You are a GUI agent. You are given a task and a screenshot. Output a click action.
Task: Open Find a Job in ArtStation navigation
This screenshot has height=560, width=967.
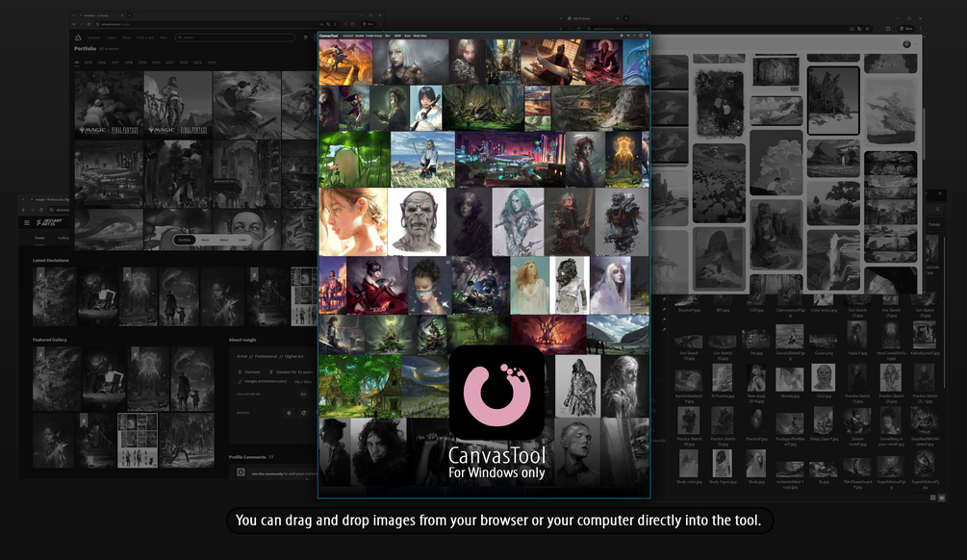145,38
